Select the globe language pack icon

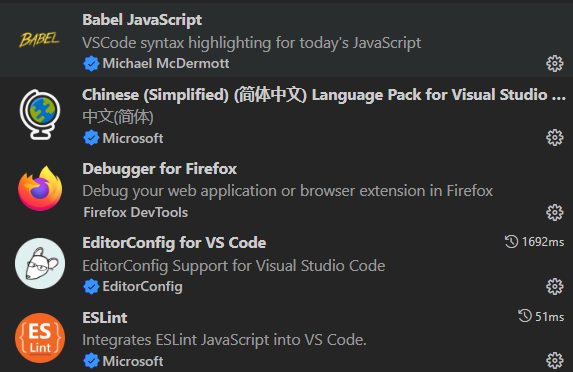[x=39, y=114]
